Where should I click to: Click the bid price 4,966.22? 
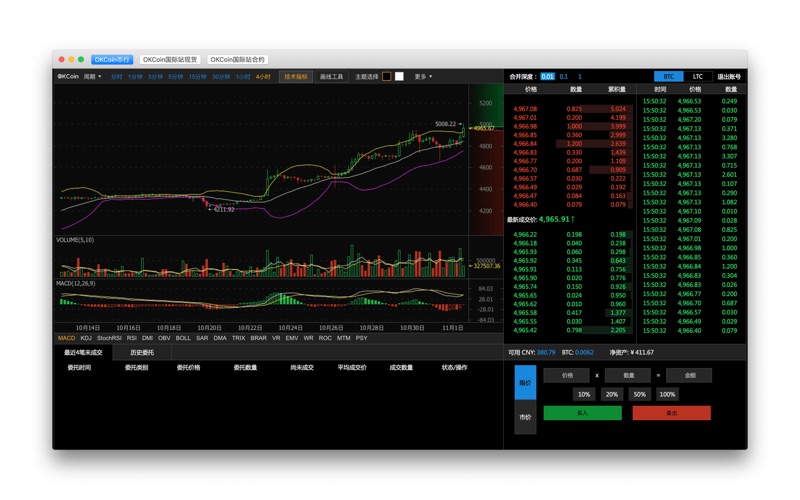[x=525, y=235]
